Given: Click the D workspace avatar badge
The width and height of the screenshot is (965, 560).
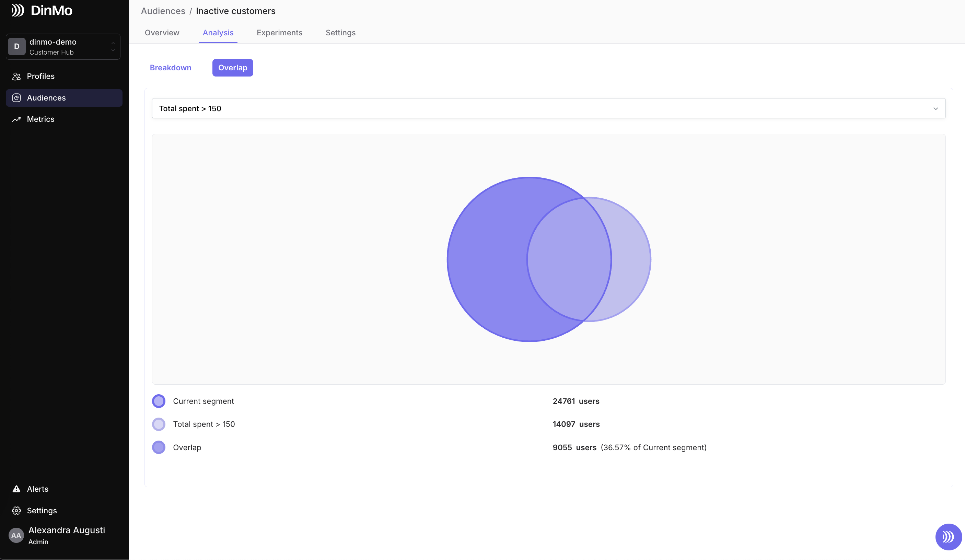Looking at the screenshot, I should (17, 47).
